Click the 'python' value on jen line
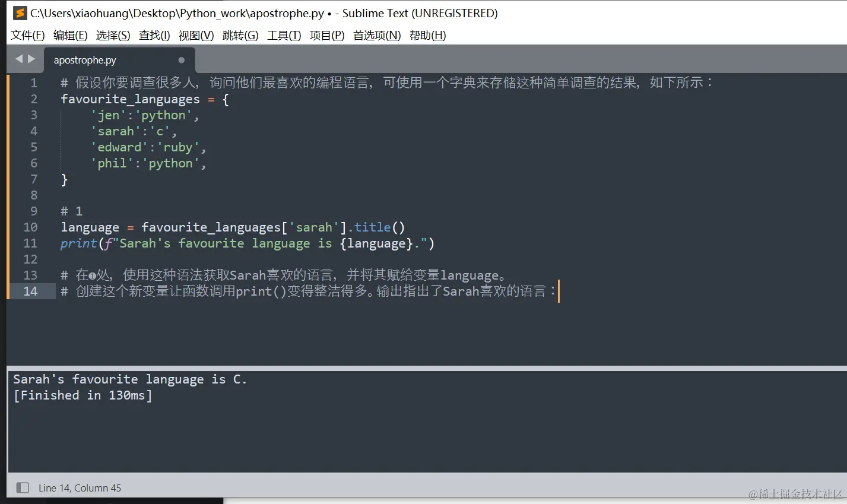The height and width of the screenshot is (504, 847). coord(163,115)
